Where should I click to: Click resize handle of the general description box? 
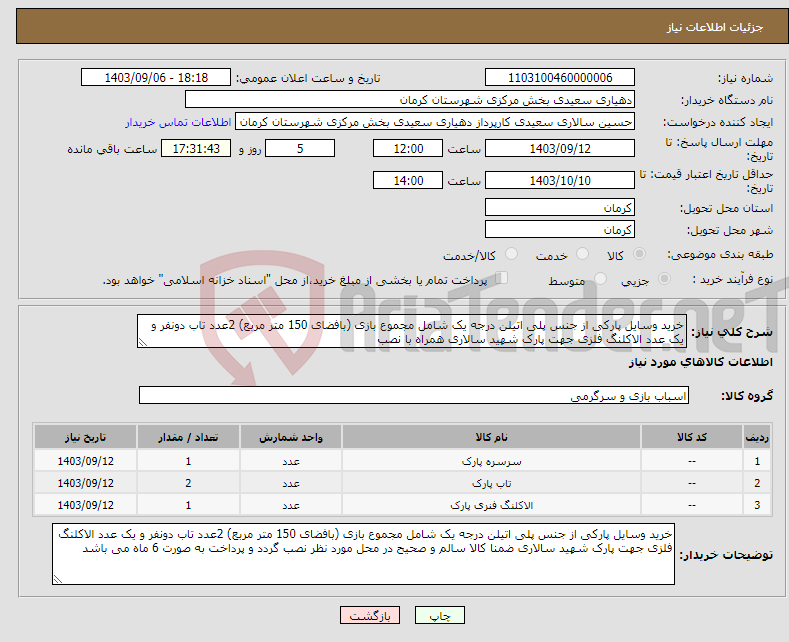143,342
